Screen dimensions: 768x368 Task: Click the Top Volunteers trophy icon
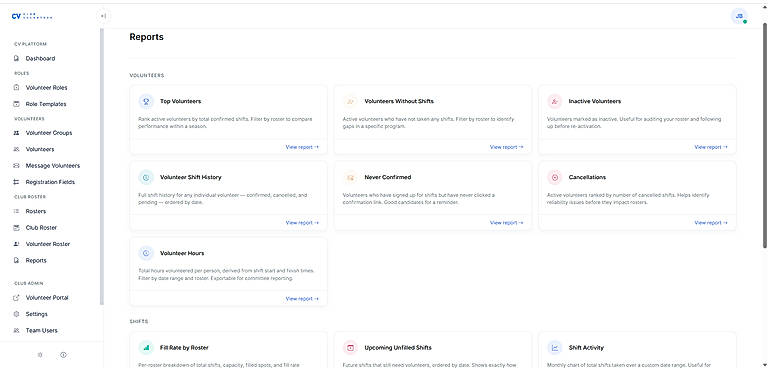click(x=146, y=101)
